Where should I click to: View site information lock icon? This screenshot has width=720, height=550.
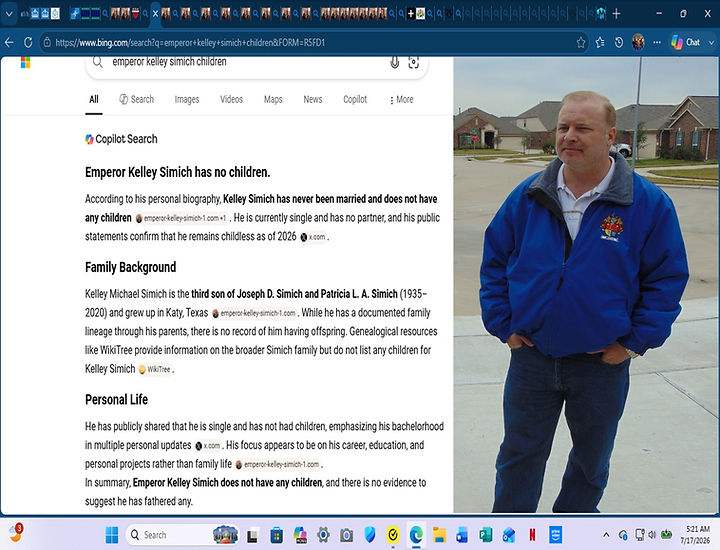pos(47,43)
